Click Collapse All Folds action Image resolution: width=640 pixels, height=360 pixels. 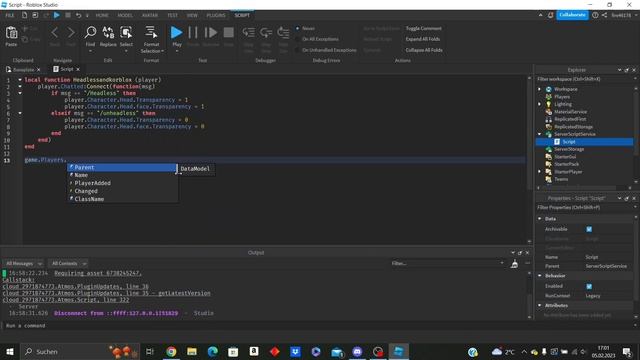424,50
